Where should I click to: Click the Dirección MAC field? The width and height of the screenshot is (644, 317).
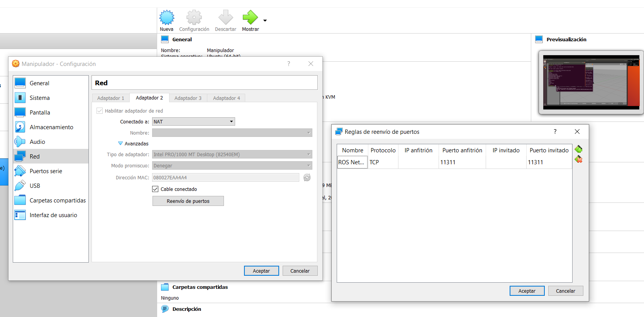225,177
